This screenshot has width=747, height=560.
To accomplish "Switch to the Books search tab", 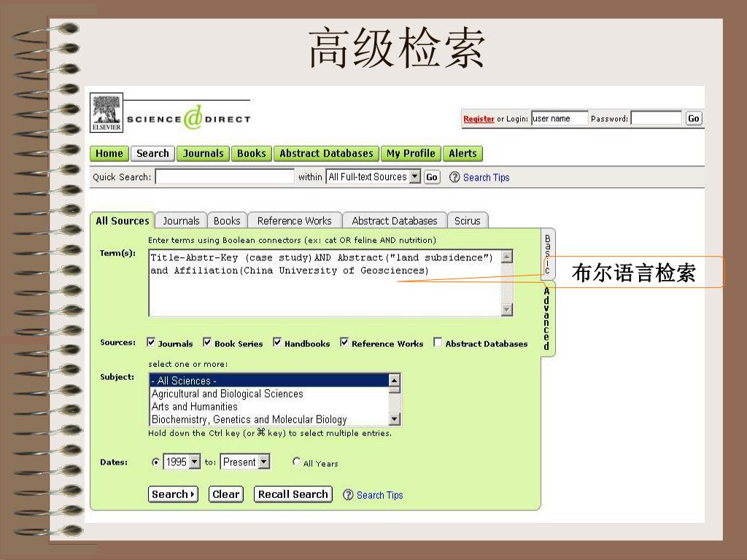I will click(x=227, y=220).
